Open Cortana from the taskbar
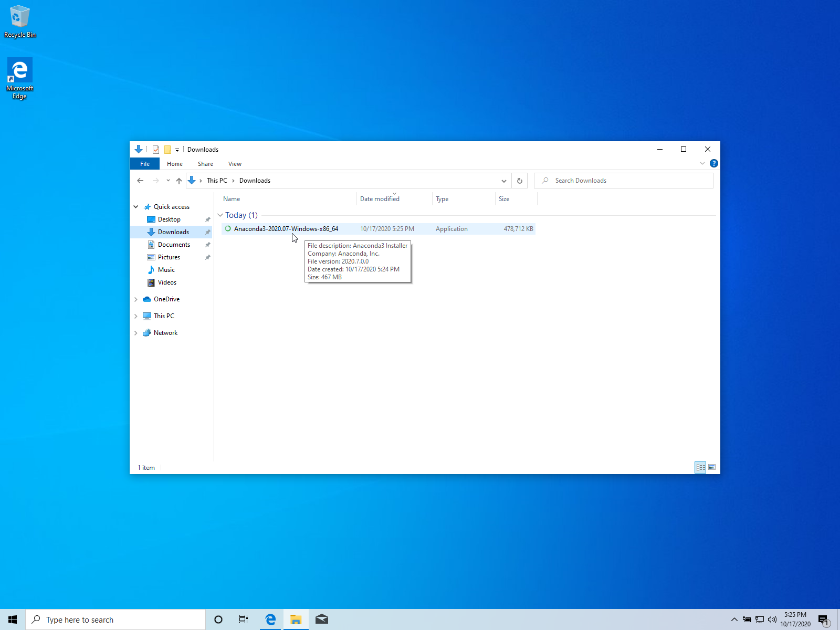The image size is (840, 630). (x=218, y=619)
